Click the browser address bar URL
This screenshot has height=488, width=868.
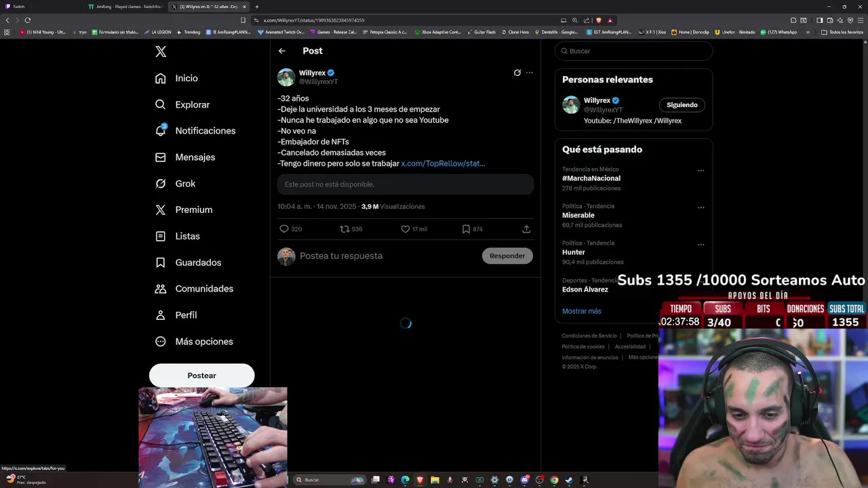(314, 20)
